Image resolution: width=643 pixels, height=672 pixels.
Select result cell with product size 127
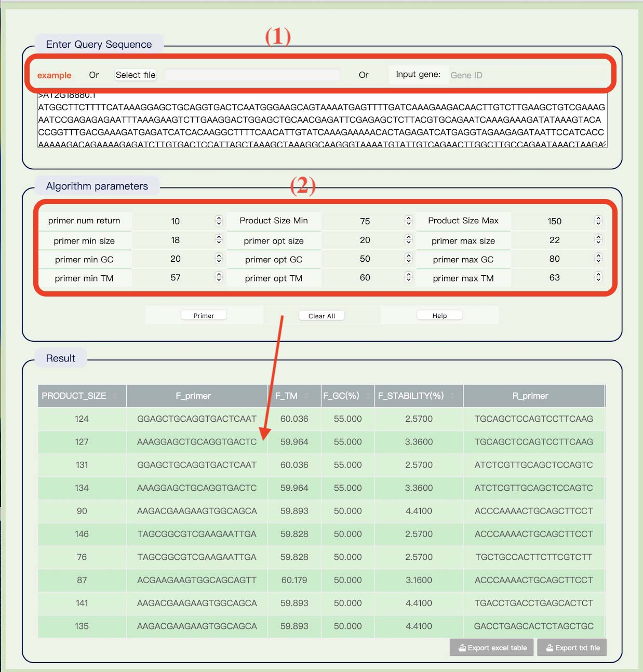[82, 442]
